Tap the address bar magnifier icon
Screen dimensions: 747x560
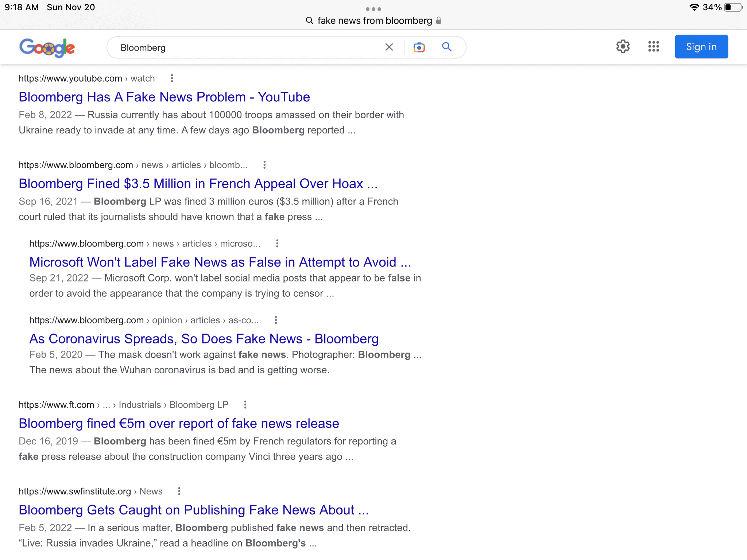point(309,20)
